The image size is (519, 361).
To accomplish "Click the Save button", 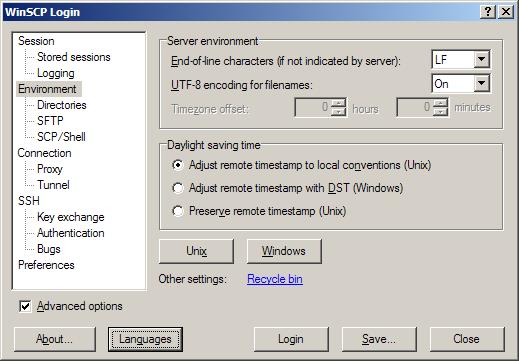I will (379, 339).
